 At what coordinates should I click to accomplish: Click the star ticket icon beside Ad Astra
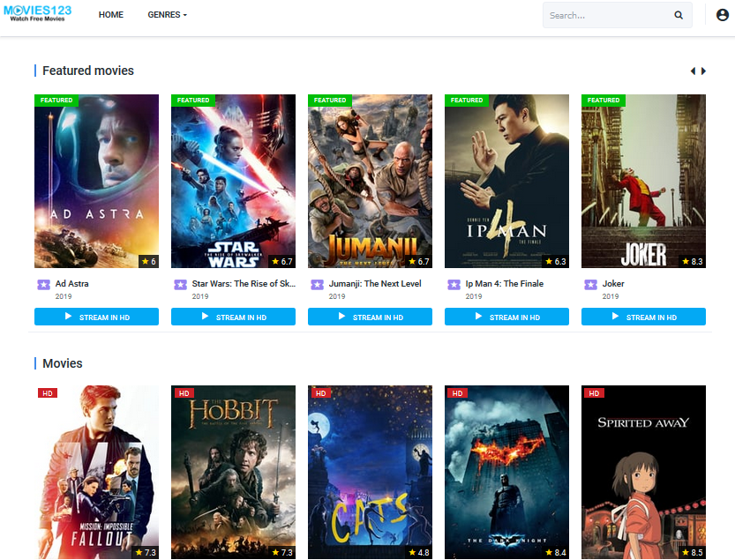point(43,285)
